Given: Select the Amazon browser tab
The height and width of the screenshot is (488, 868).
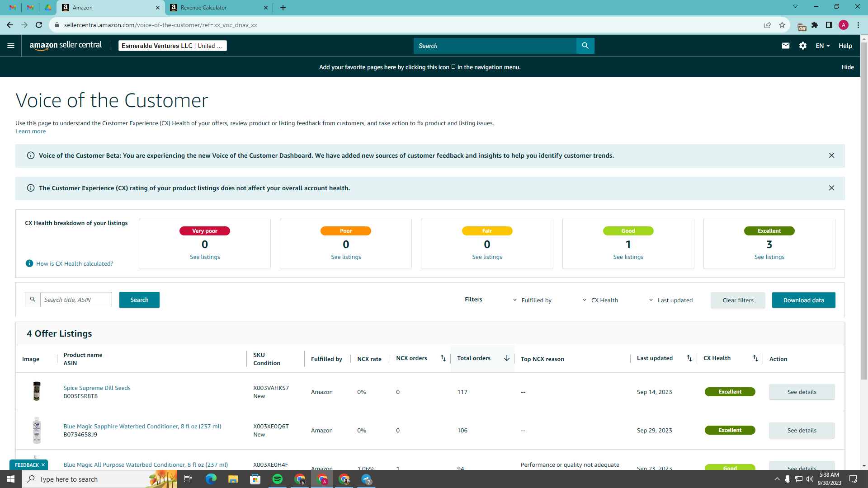Looking at the screenshot, I should coord(111,8).
